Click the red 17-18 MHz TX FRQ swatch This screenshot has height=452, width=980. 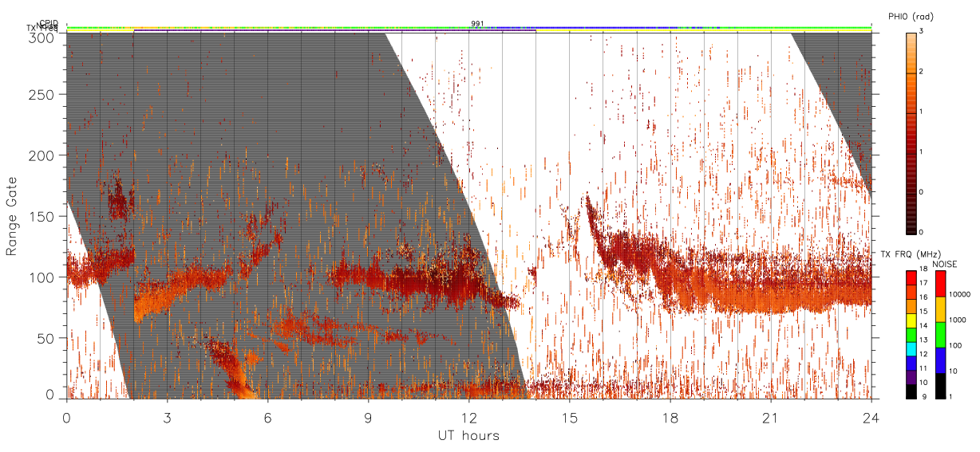(x=911, y=277)
